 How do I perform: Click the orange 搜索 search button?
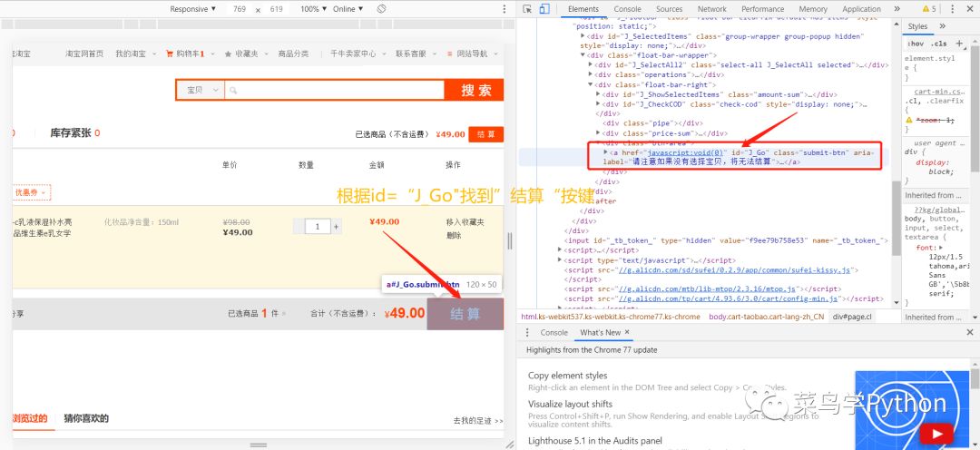(x=476, y=90)
